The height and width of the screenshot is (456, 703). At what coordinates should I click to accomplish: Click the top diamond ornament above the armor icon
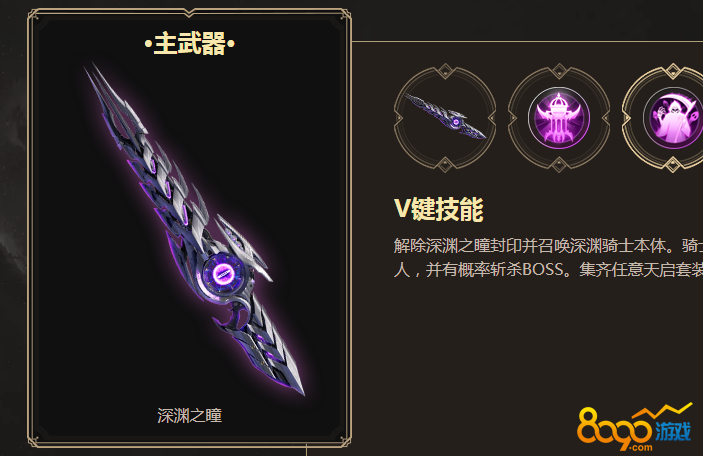559,71
